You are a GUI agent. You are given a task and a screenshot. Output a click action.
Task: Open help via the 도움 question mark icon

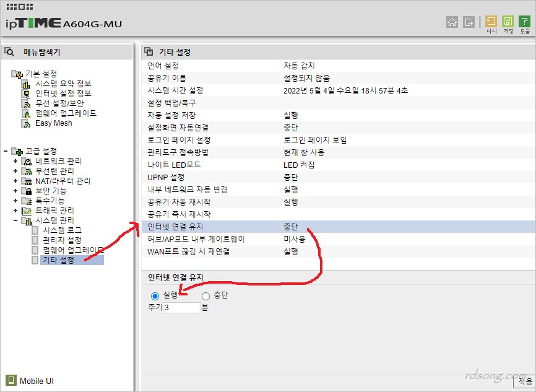tap(524, 22)
